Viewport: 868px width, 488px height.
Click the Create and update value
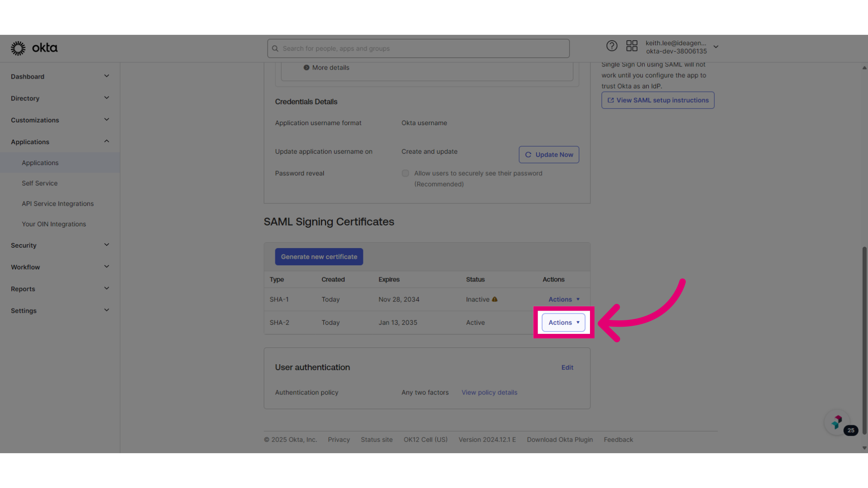pyautogui.click(x=429, y=151)
